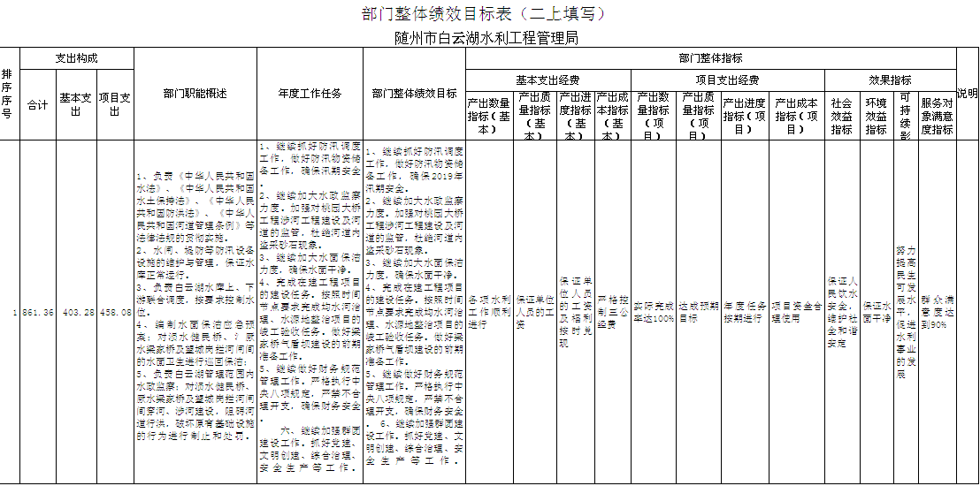Click cell 项目资金合理使用
Image resolution: width=980 pixels, height=486 pixels.
click(x=796, y=312)
